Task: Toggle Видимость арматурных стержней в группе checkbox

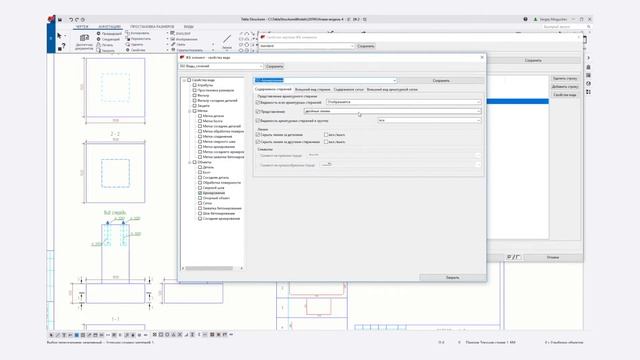Action: click(x=258, y=121)
